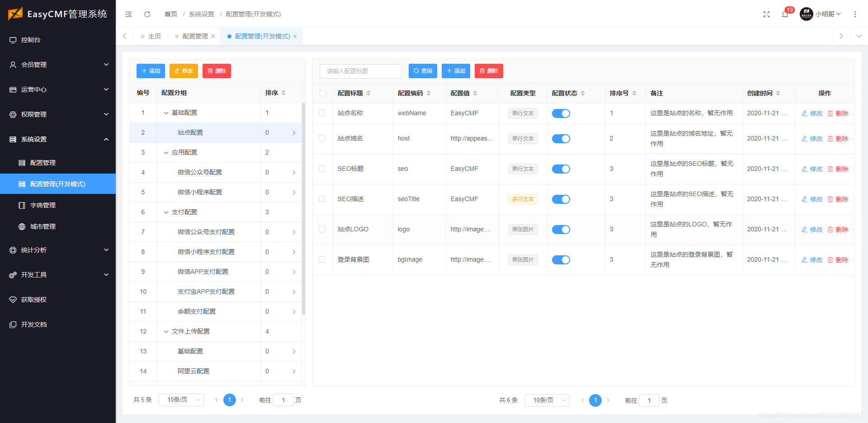Click the user avatar picture
This screenshot has width=868, height=423.
tap(806, 14)
